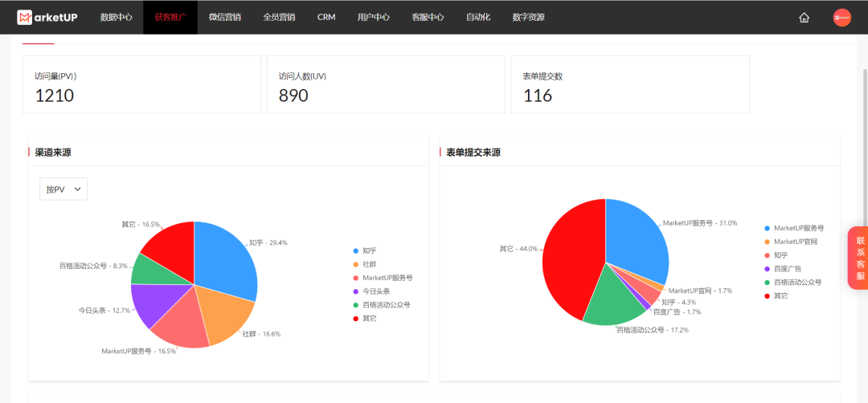868x403 pixels.
Task: Toggle 其它 legend in 表单提交来源 chart
Action: pyautogui.click(x=776, y=295)
